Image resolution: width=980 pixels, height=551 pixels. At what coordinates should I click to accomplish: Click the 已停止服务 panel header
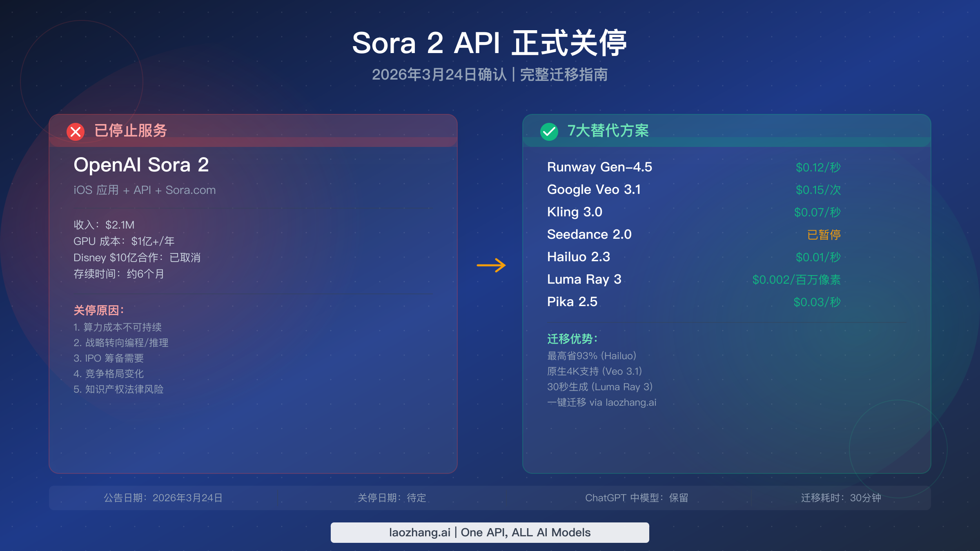pos(131,131)
